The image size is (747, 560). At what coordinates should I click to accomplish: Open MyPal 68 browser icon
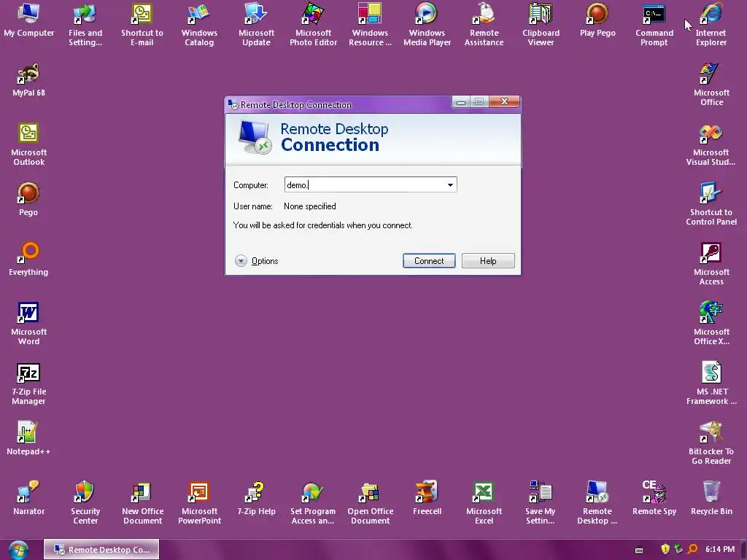(x=28, y=80)
